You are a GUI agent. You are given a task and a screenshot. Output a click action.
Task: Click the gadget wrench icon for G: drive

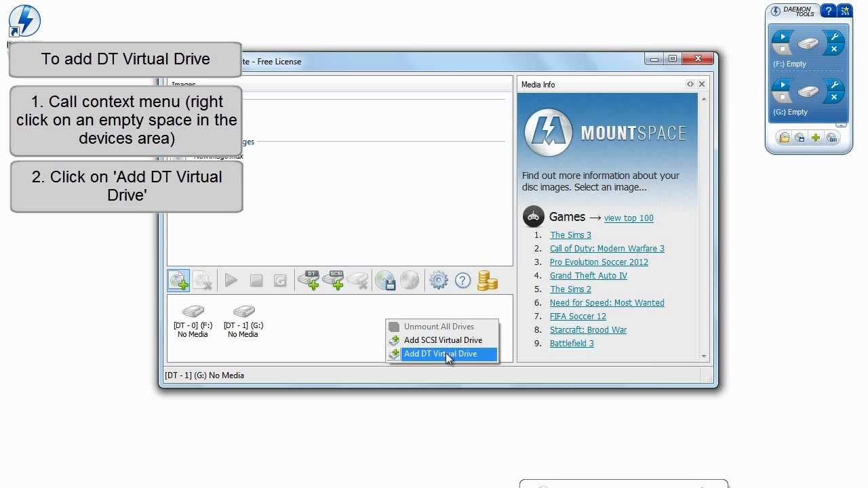tap(834, 85)
